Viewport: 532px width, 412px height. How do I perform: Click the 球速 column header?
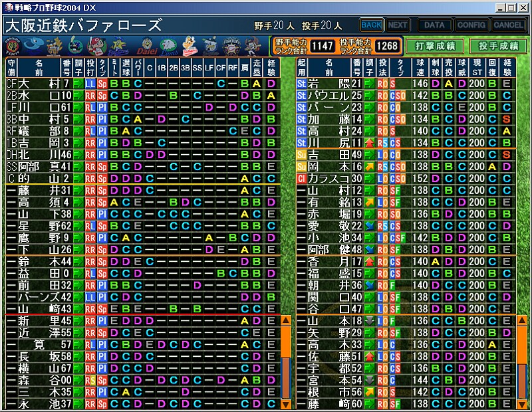coord(420,68)
